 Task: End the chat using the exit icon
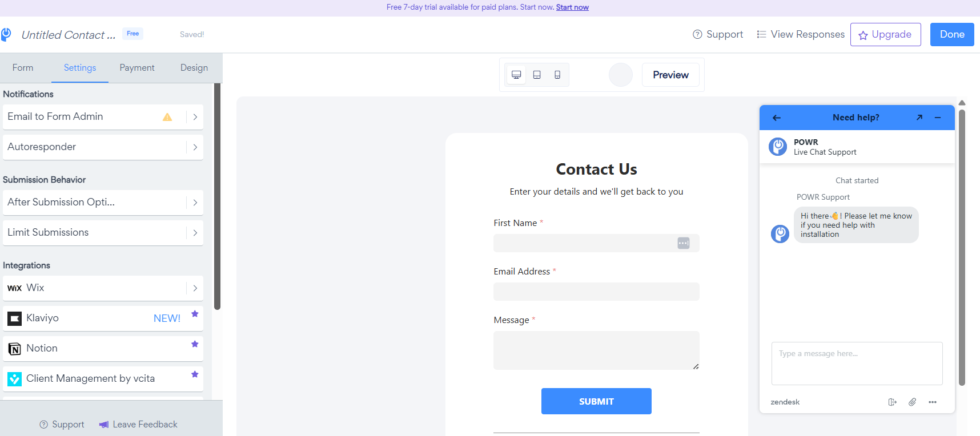point(893,402)
